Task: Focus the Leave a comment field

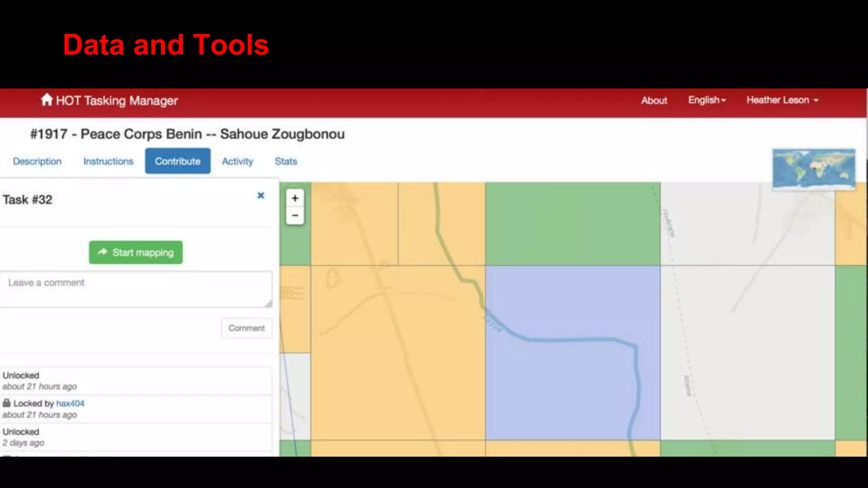Action: [136, 289]
